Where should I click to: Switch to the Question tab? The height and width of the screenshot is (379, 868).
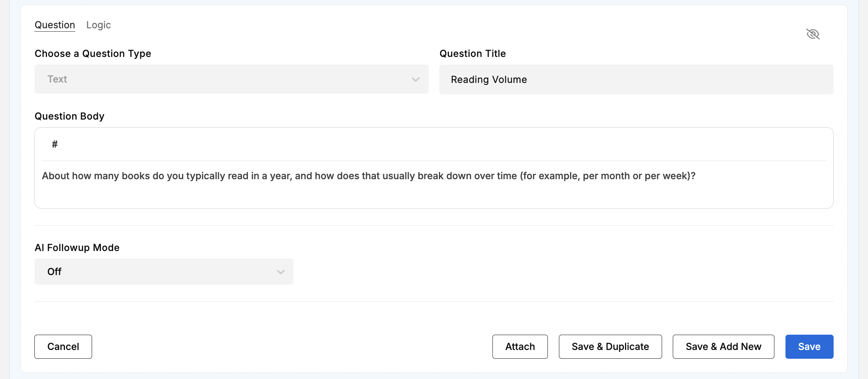pyautogui.click(x=55, y=25)
